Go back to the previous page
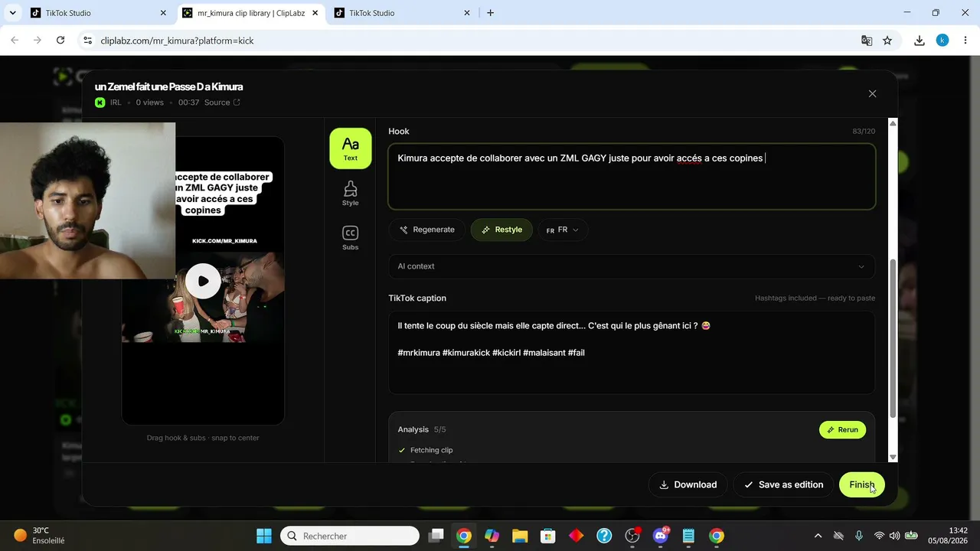 (15, 41)
